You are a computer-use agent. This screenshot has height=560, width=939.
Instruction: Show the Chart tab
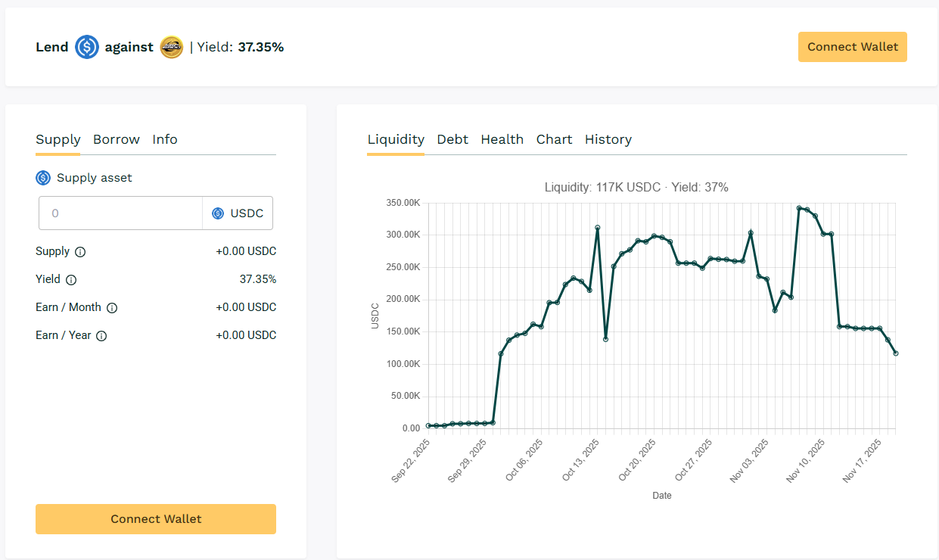pyautogui.click(x=554, y=139)
